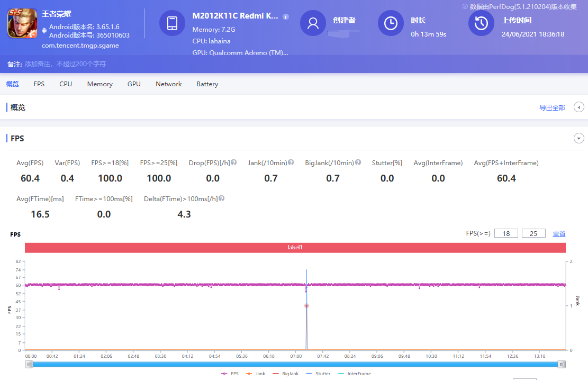This screenshot has width=588, height=380.
Task: Toggle FPS series in chart legend
Action: click(x=230, y=374)
